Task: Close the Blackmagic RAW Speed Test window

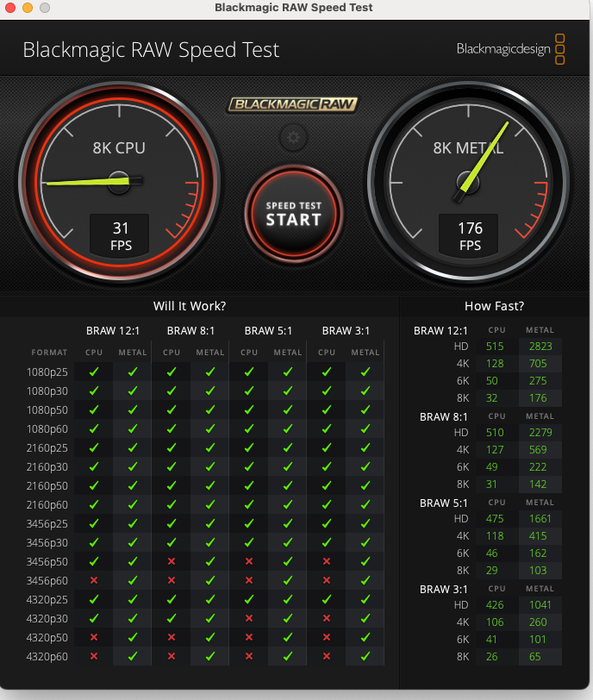Action: coord(10,8)
